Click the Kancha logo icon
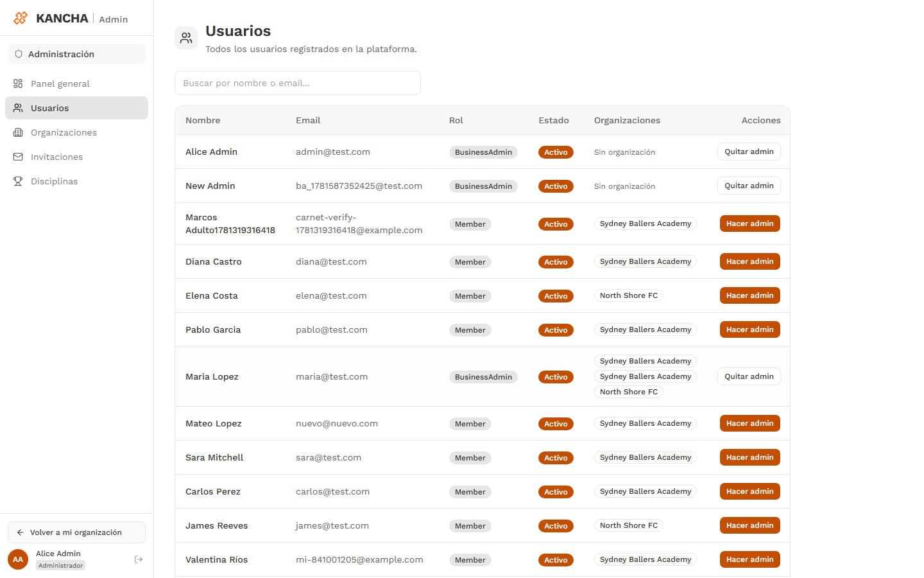Screen dimensions: 924x578 click(x=21, y=18)
